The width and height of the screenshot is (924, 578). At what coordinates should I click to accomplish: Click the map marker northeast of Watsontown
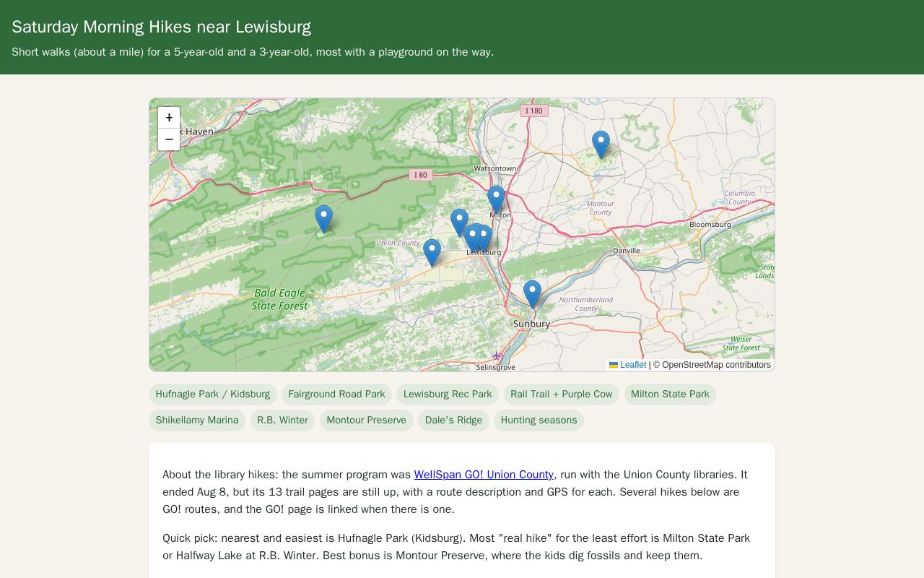click(601, 144)
